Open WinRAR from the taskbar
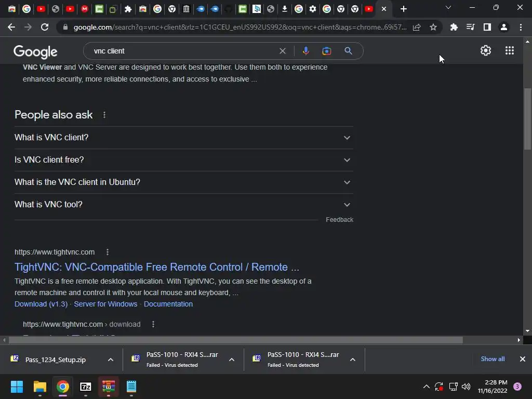The width and height of the screenshot is (532, 399). point(108,387)
